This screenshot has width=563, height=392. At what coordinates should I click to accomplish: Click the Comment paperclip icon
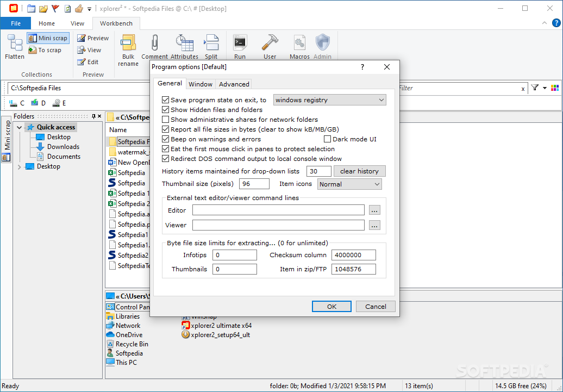coord(154,43)
